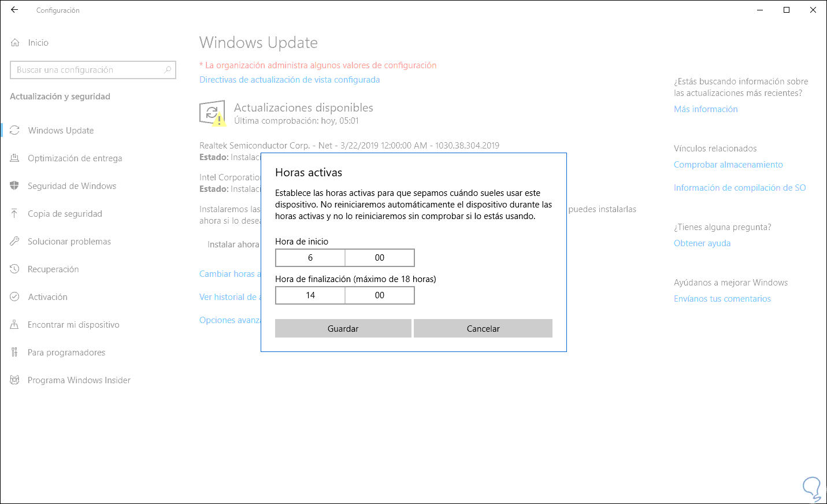Click the Copia de seguridad arrow icon
This screenshot has width=827, height=504.
coord(15,214)
